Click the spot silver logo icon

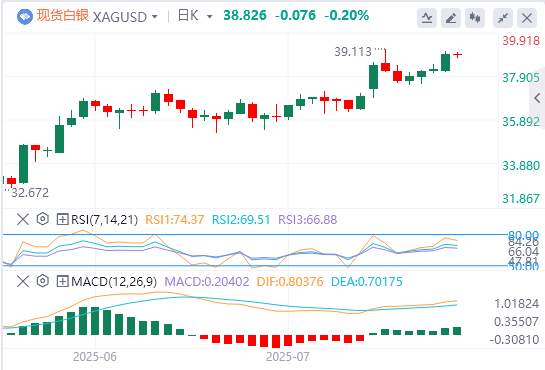tap(25, 16)
